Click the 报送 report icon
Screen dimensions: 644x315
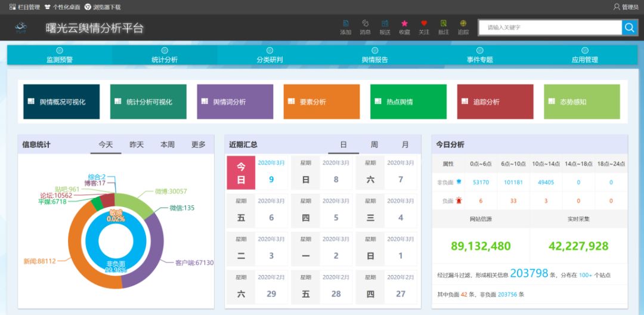[x=385, y=27]
